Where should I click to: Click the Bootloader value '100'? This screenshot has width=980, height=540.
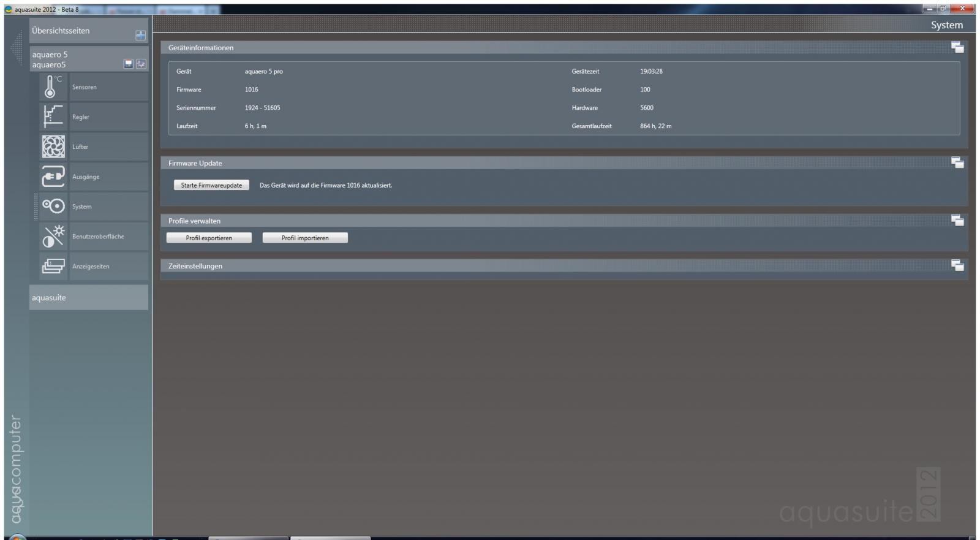(x=645, y=89)
